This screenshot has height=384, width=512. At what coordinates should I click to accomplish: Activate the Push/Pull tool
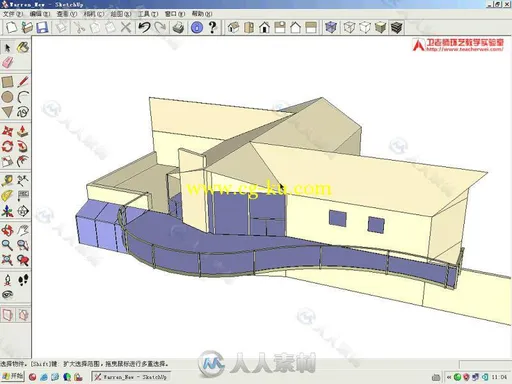click(23, 131)
